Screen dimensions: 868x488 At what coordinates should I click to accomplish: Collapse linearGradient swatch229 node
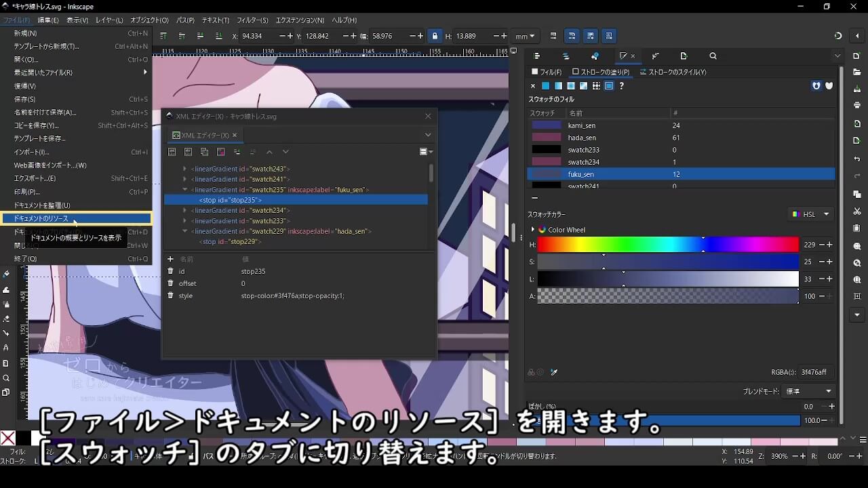point(184,231)
